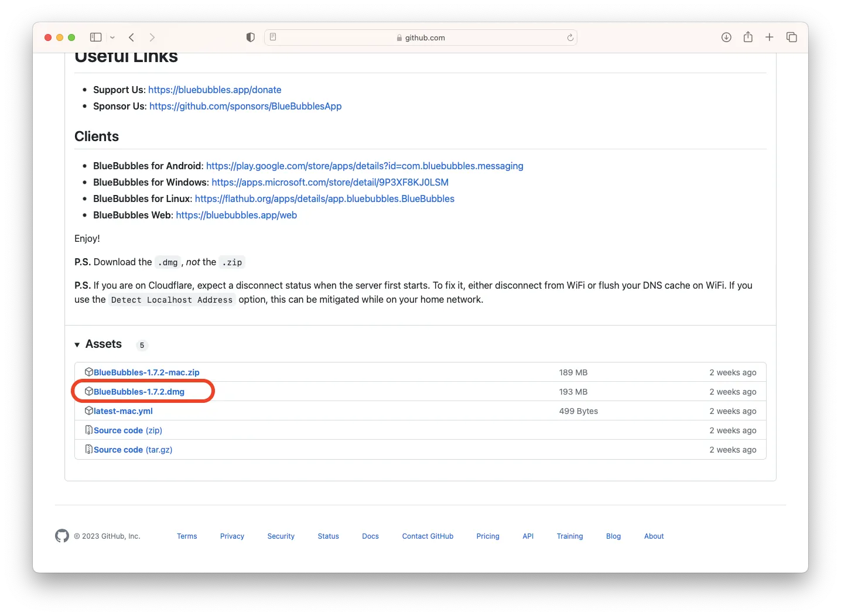Viewport: 841px width, 616px height.
Task: Open the Terms footer link
Action: [187, 536]
